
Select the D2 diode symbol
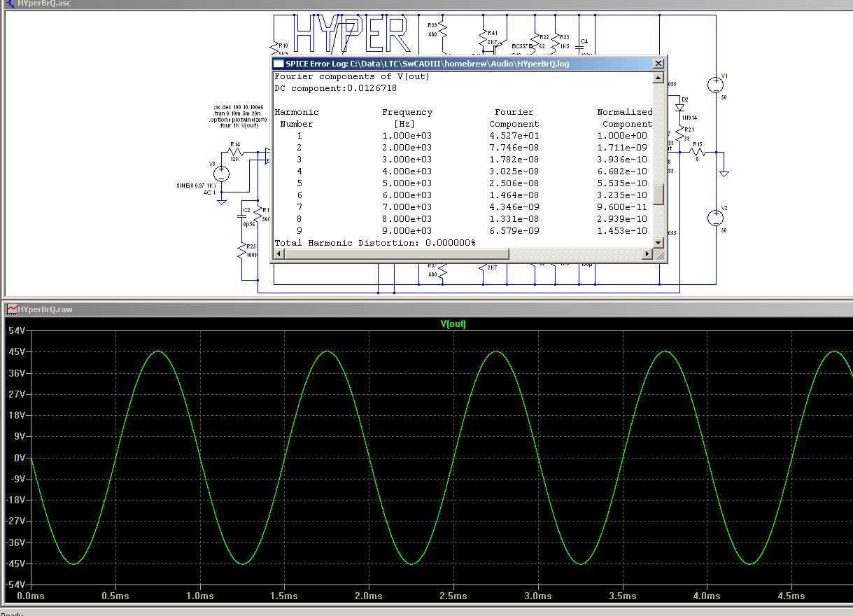[x=679, y=108]
